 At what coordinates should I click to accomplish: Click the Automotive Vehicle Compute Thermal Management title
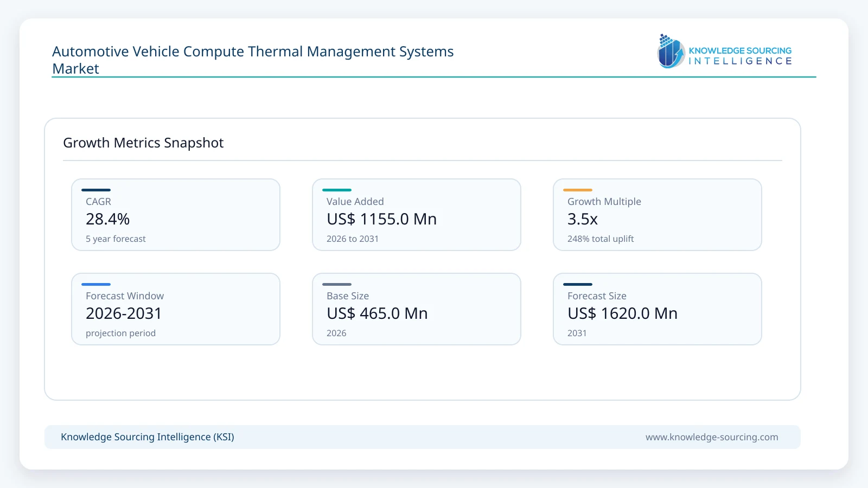(x=253, y=60)
